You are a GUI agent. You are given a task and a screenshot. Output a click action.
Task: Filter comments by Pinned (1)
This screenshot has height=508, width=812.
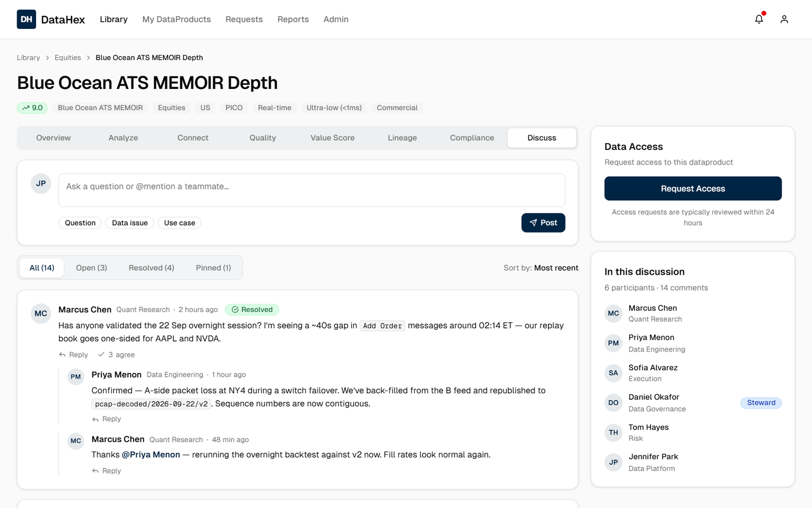tap(213, 268)
